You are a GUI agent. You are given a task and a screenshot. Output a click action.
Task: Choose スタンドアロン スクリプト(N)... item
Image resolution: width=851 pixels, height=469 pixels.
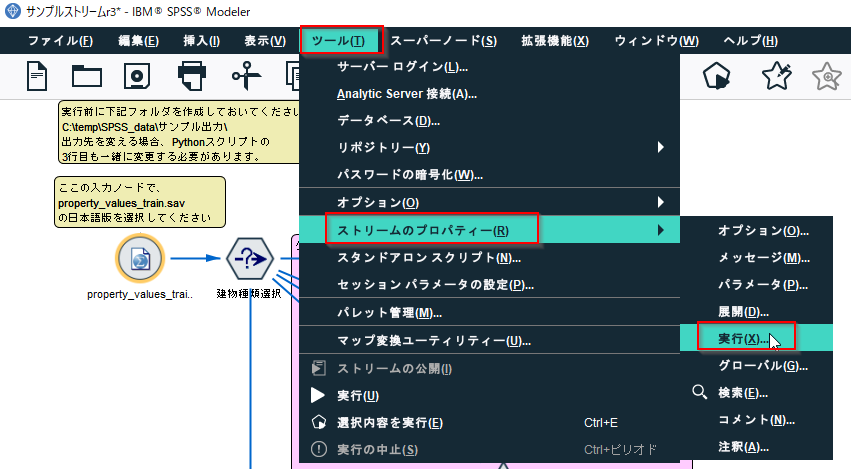[489, 257]
